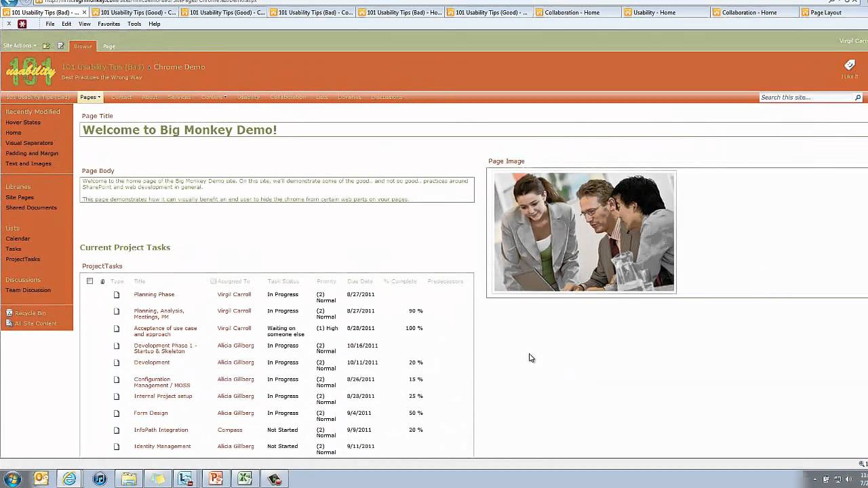Click the document icon for Form Design
Viewport: 868px width, 488px height.
click(x=117, y=413)
